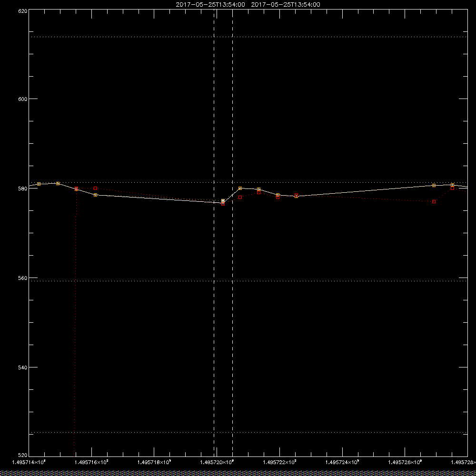This screenshot has height=476, width=476.
Task: Select the 620 y-axis label
Action: coord(23,11)
